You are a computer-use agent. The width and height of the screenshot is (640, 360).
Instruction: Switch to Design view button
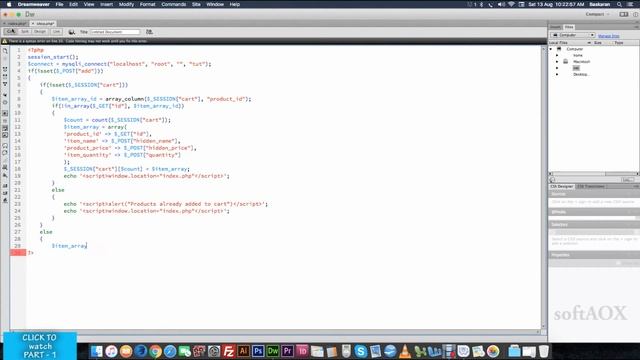click(40, 31)
